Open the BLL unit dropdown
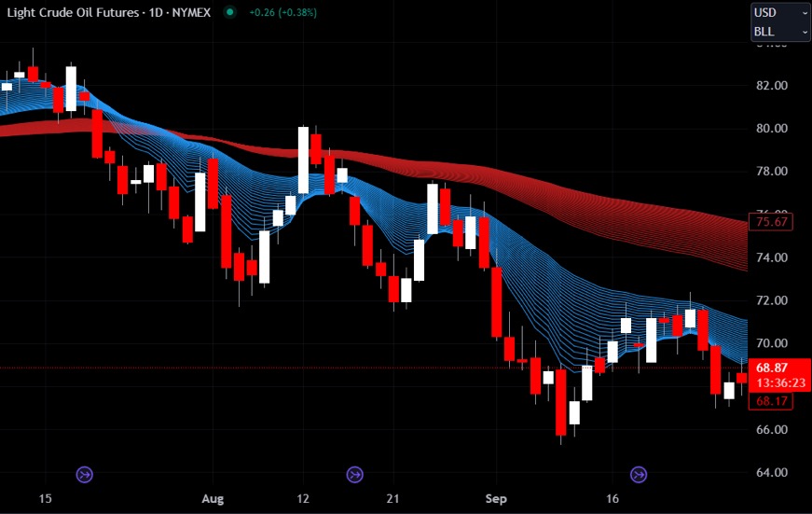Image resolution: width=812 pixels, height=514 pixels. click(780, 32)
